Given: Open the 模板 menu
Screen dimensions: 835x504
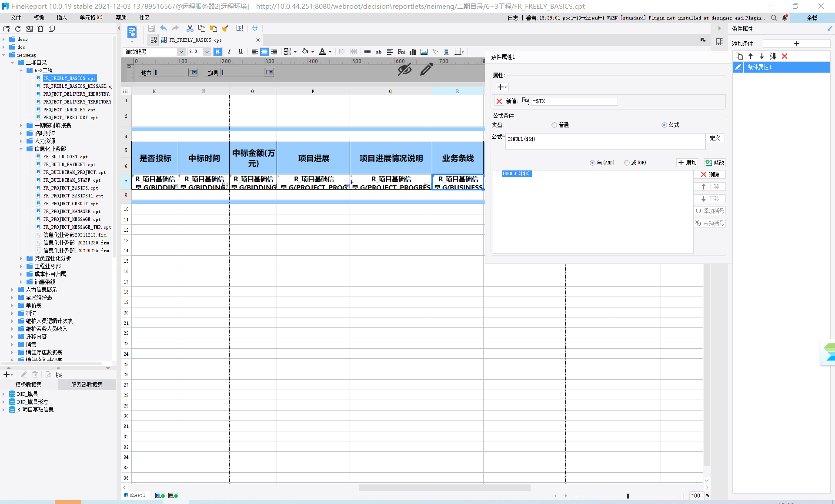Looking at the screenshot, I should 39,17.
